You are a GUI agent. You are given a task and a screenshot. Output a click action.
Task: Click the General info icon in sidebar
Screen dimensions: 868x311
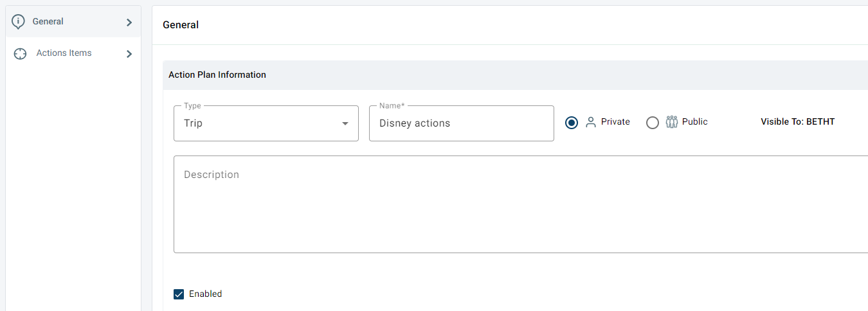click(x=19, y=22)
